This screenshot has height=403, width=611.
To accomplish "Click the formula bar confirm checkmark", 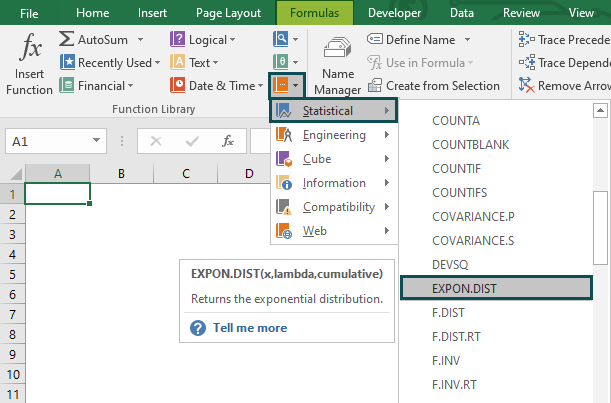I will pyautogui.click(x=192, y=141).
